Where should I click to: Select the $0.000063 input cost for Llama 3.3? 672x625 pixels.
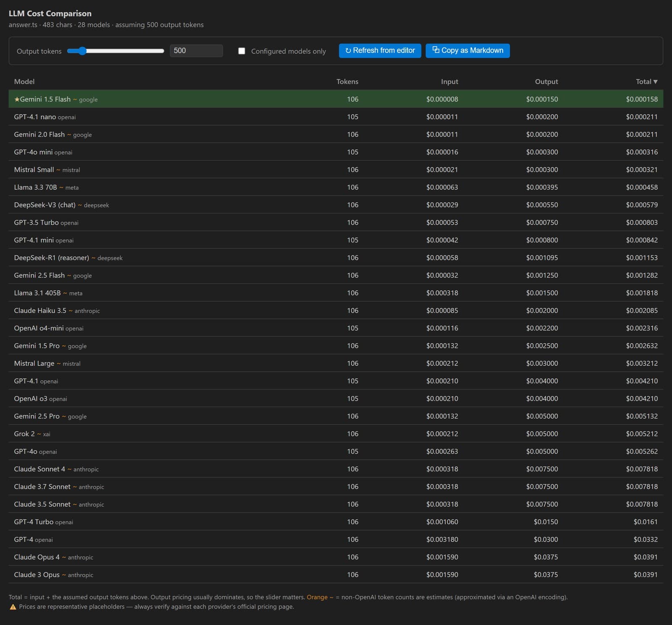click(x=442, y=187)
